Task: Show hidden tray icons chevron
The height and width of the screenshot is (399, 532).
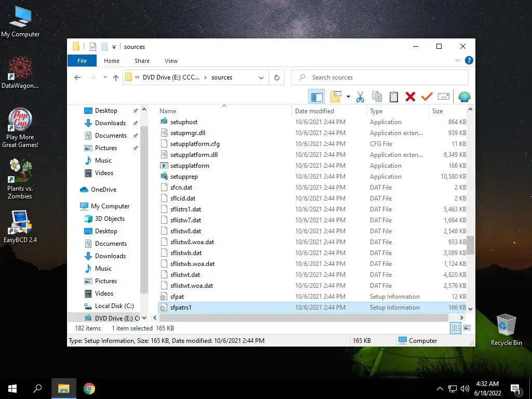Action: point(440,389)
